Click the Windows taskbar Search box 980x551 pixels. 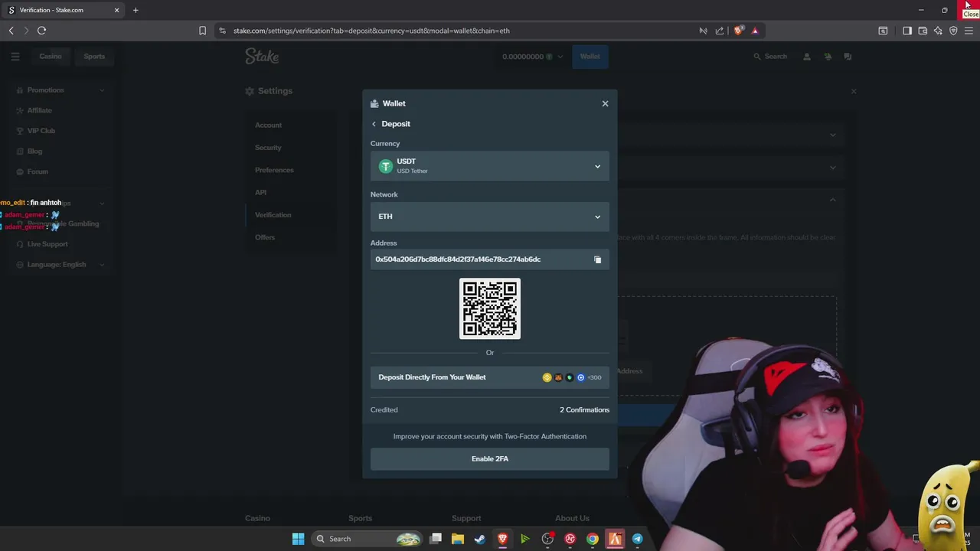tap(367, 539)
